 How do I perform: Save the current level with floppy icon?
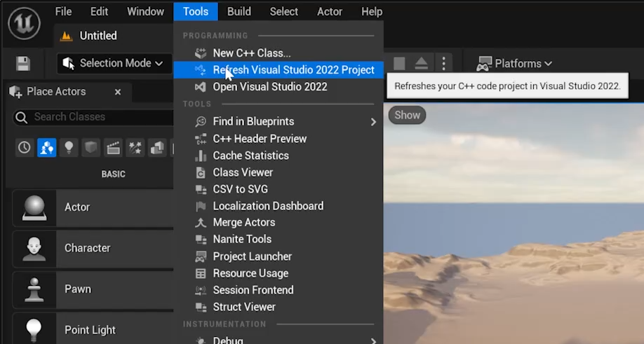pyautogui.click(x=23, y=64)
